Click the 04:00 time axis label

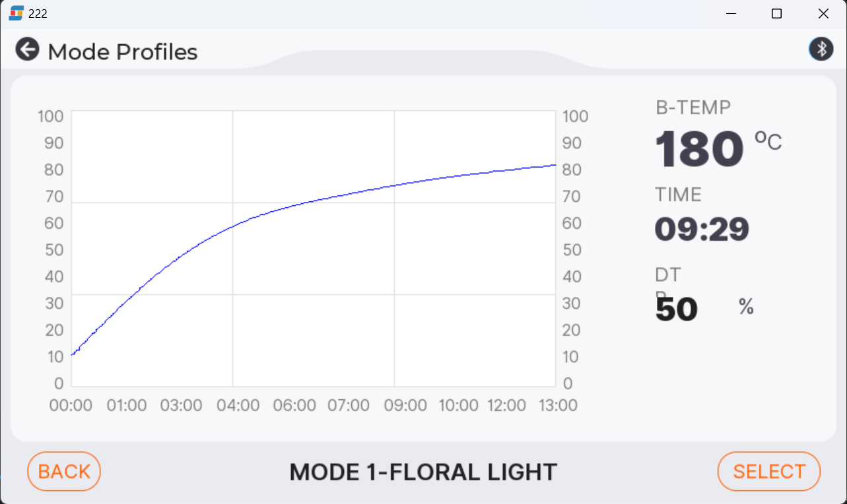coord(237,405)
